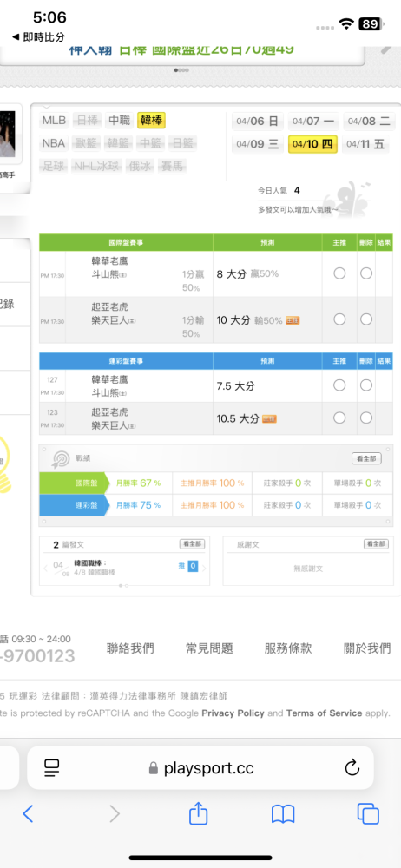Screen dimensions: 401x868
Task: Click the 7.5 大分 prediction cell
Action: (267, 386)
